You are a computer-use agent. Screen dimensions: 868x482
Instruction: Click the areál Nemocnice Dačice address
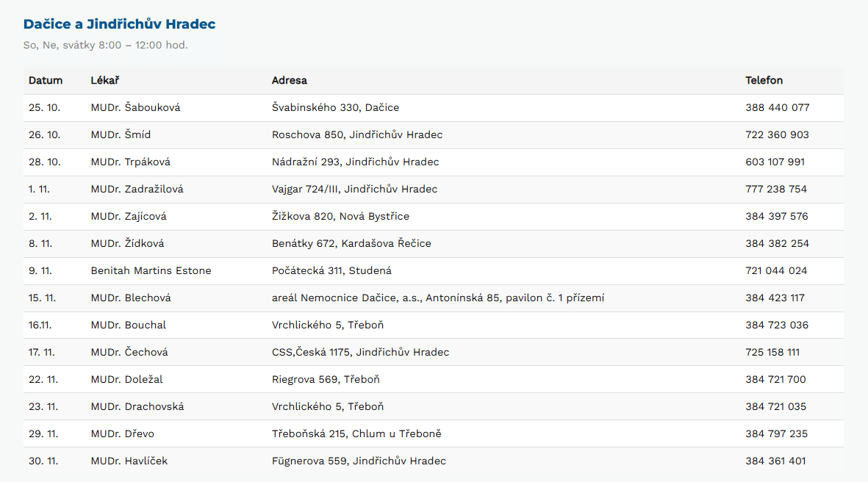point(438,298)
